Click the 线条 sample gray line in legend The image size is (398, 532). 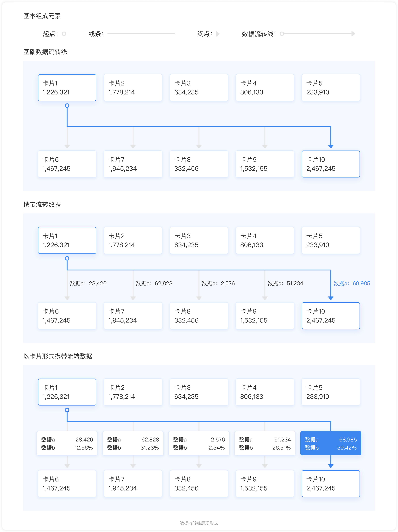coord(141,34)
